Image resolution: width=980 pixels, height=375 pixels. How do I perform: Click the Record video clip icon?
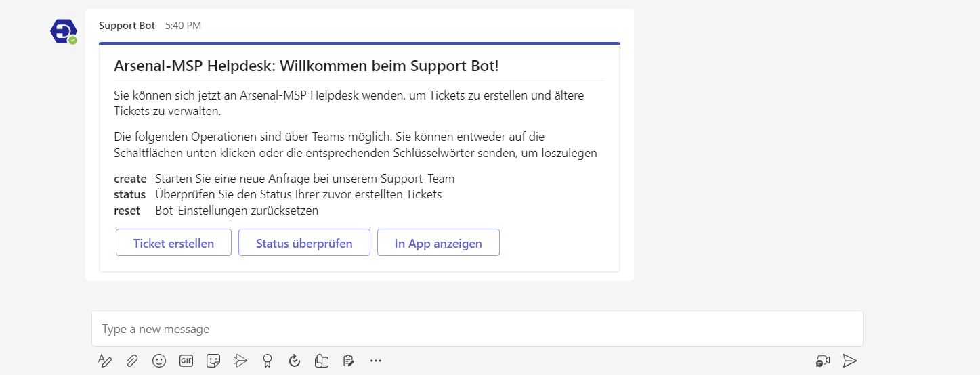pyautogui.click(x=823, y=361)
